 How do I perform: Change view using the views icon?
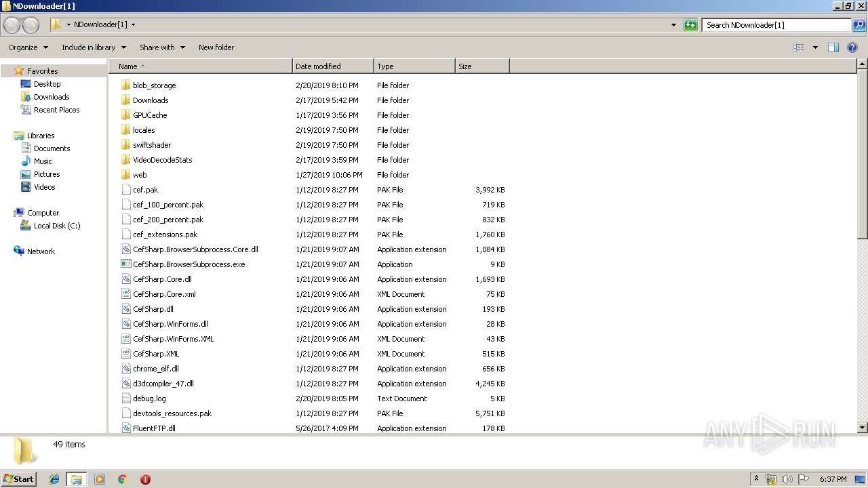tap(799, 47)
